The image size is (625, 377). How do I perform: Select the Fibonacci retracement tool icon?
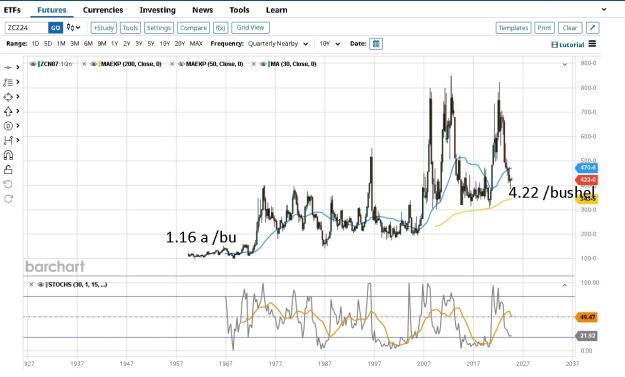click(x=8, y=82)
